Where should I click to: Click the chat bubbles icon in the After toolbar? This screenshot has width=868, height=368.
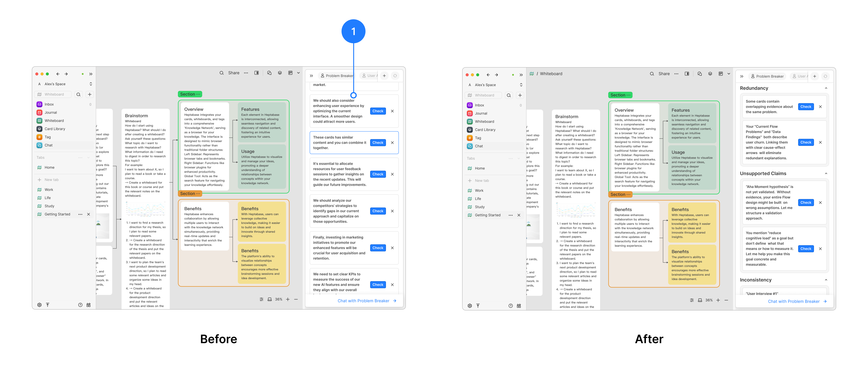coord(700,74)
